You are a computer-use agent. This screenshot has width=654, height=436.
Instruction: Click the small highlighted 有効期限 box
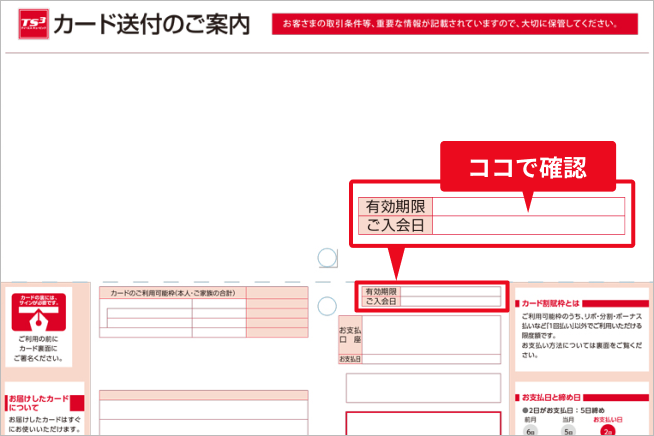[431, 291]
